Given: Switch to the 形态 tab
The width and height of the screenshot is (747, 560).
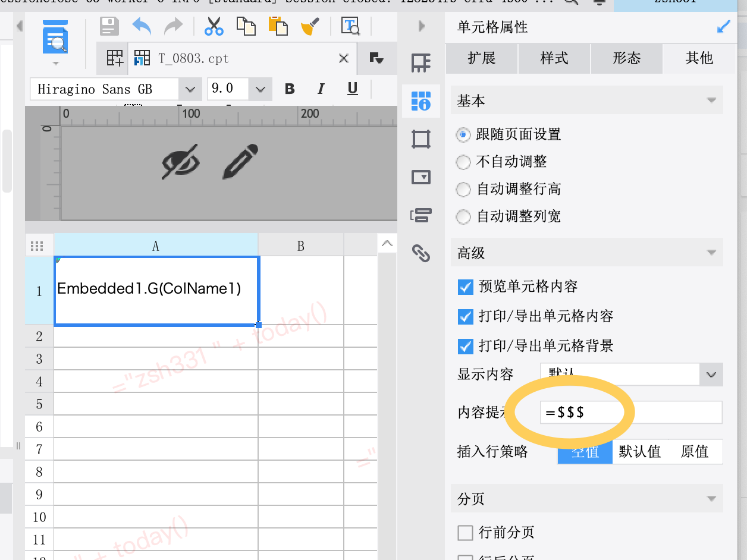Looking at the screenshot, I should point(627,58).
